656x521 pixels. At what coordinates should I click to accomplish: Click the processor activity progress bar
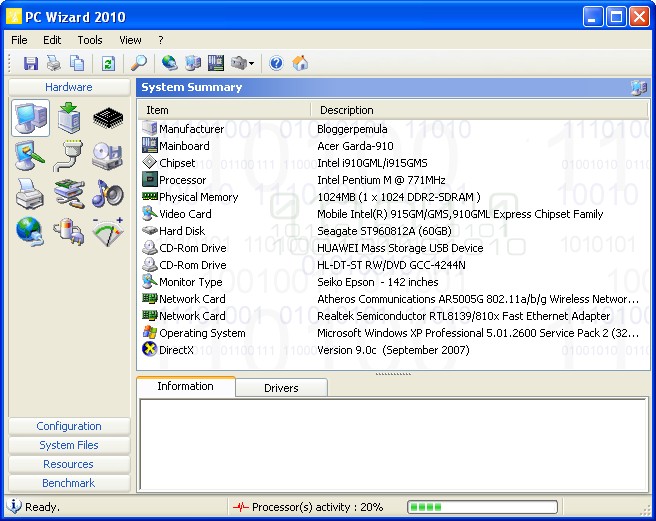pos(482,507)
